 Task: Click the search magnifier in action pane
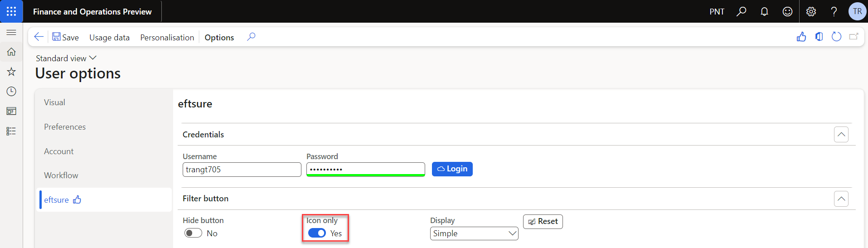click(251, 37)
